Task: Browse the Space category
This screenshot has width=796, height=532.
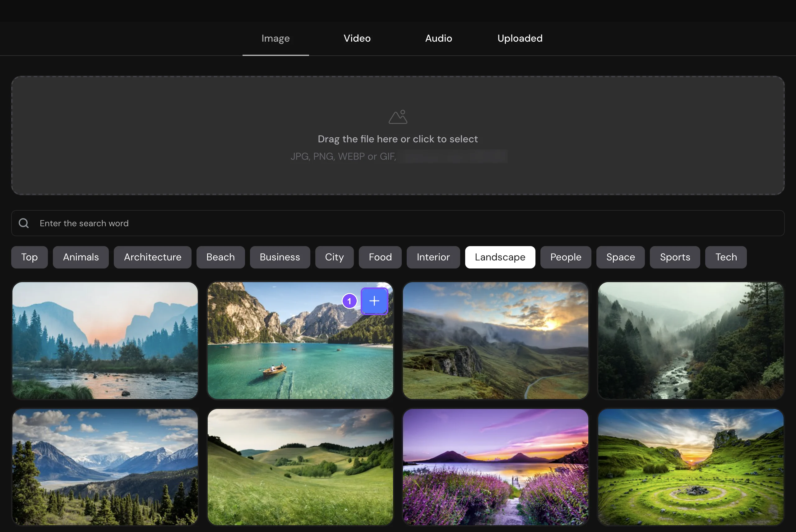Action: tap(621, 257)
